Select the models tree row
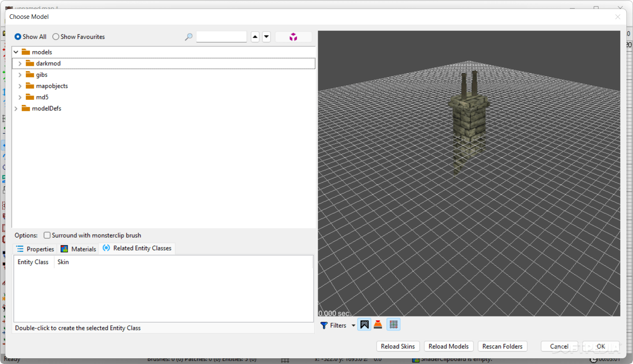 (164, 52)
